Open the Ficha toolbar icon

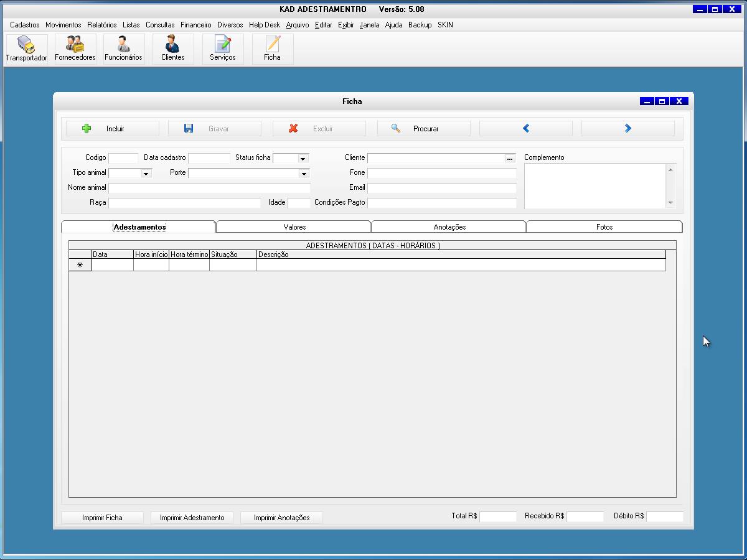(x=273, y=49)
